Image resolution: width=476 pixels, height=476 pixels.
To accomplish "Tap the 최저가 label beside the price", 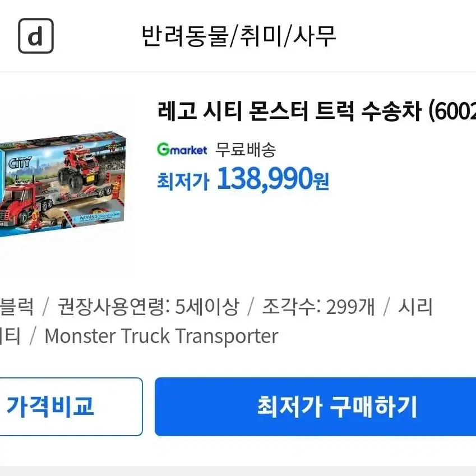I will [183, 181].
